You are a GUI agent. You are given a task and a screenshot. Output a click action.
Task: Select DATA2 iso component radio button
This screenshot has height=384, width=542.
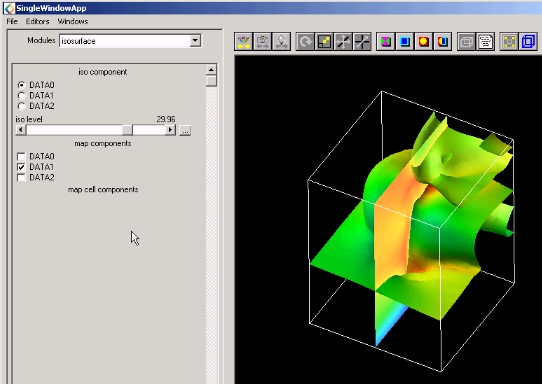coord(21,106)
